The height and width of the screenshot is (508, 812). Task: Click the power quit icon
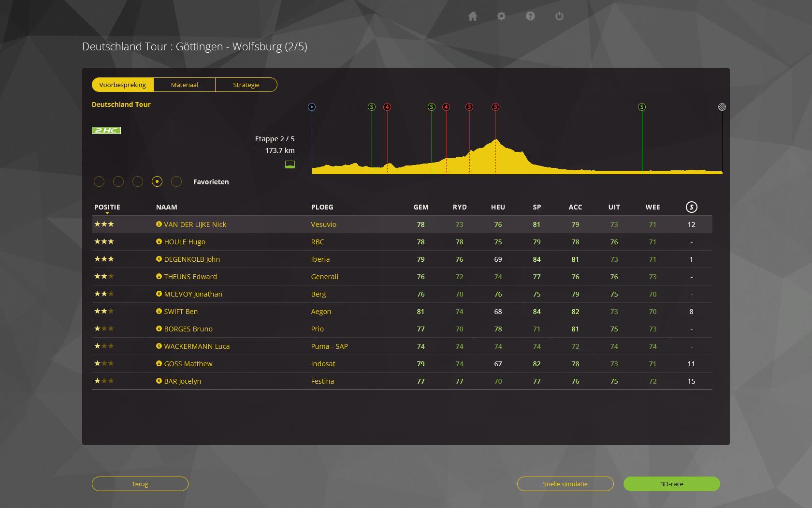(x=559, y=16)
